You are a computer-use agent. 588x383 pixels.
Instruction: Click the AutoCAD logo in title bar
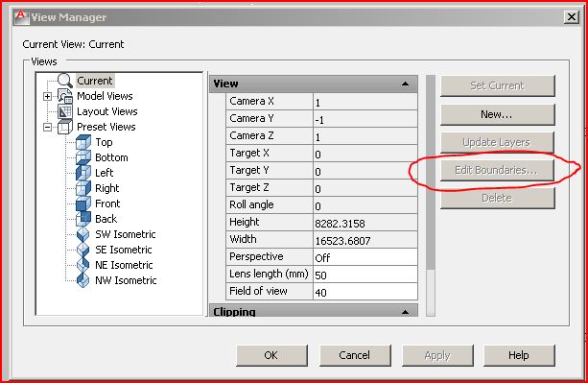(21, 16)
